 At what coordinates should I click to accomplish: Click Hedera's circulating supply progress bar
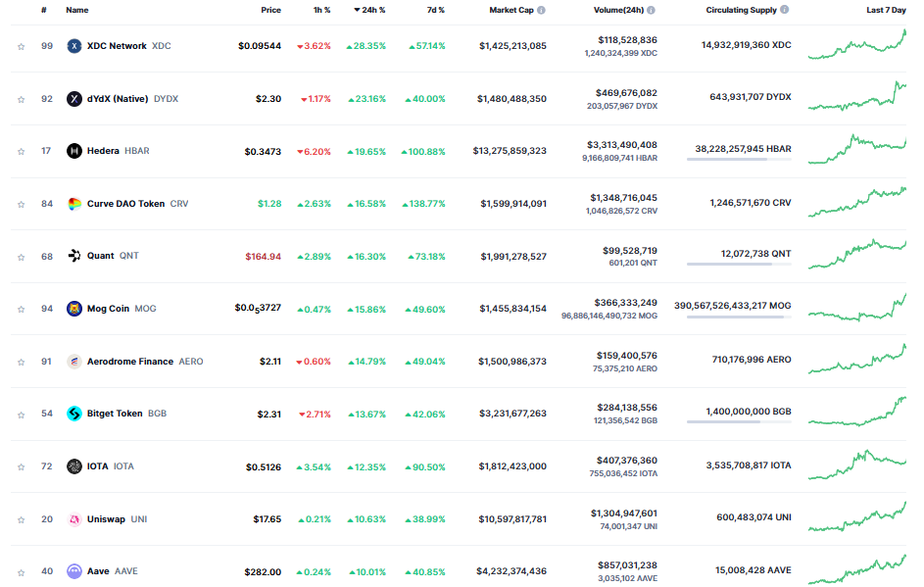coord(739,159)
